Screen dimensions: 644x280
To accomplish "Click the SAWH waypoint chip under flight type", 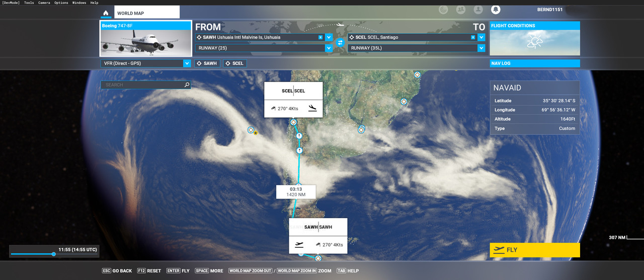I will coord(207,63).
